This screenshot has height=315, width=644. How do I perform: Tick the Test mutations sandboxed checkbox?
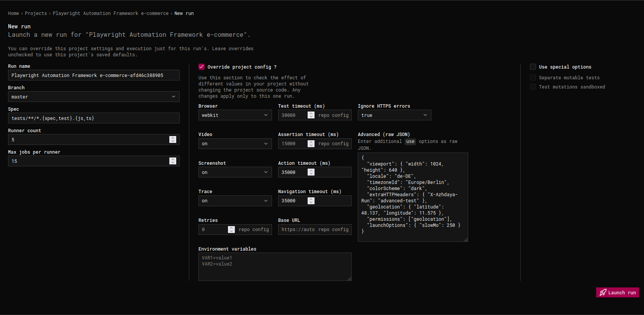[x=533, y=87]
